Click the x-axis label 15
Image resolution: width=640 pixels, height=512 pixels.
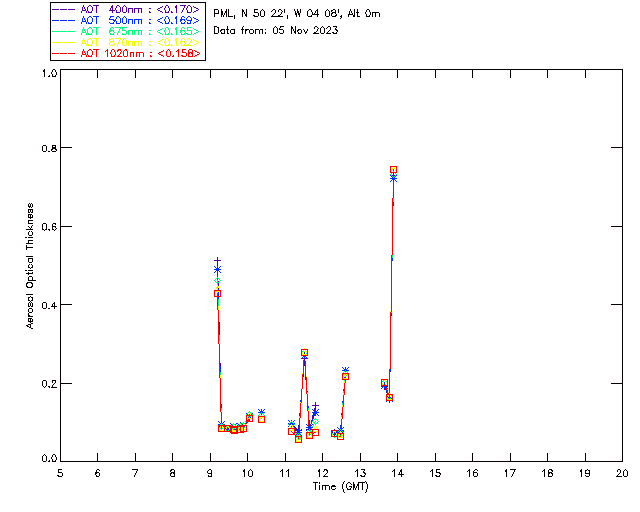[435, 473]
